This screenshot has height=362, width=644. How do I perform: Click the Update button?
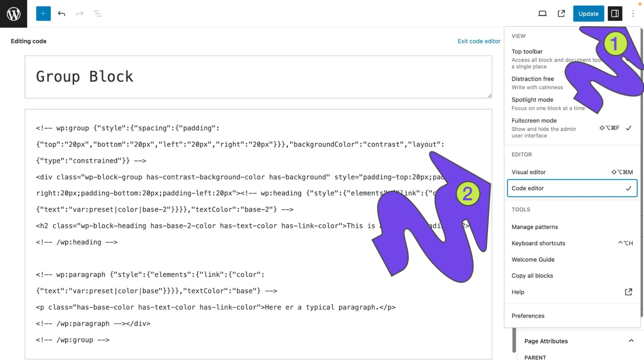[x=588, y=14]
